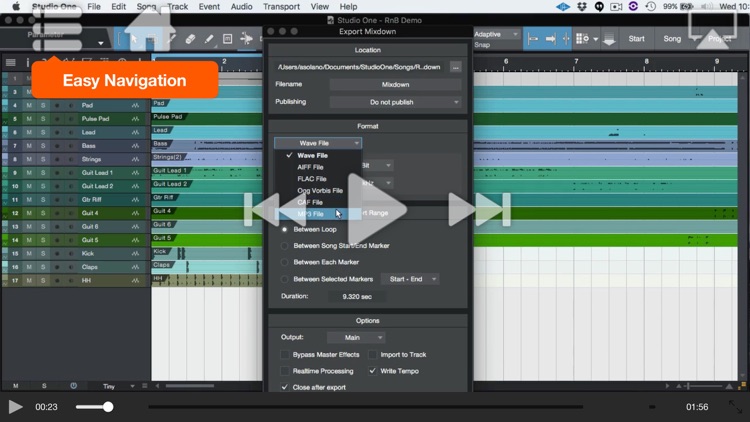Screen dimensions: 750x422
Task: Open the Start - End markers dropdown
Action: click(410, 279)
